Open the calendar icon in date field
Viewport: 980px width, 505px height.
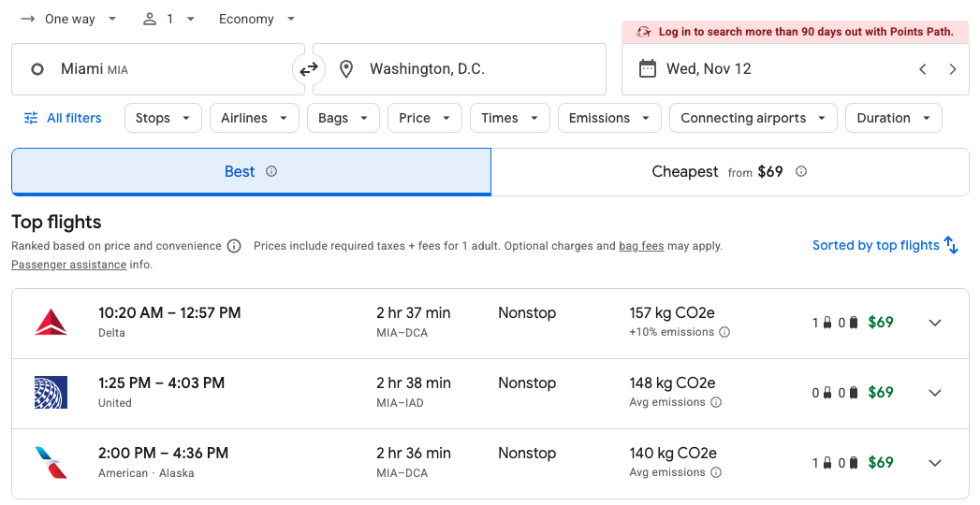(648, 68)
